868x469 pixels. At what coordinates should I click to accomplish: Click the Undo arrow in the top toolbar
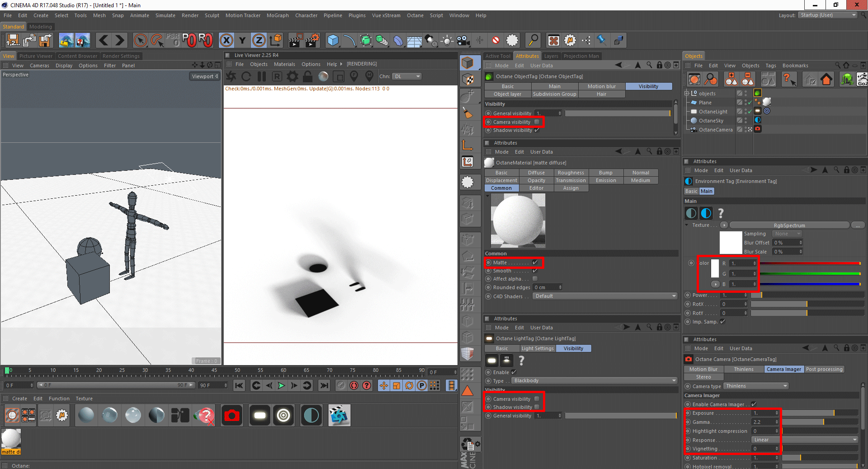104,41
